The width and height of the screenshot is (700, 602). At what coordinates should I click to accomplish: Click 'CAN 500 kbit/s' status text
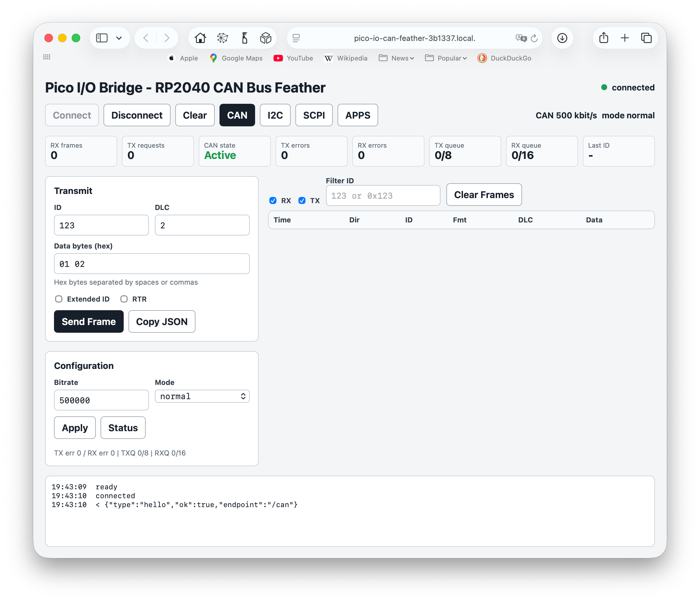pyautogui.click(x=566, y=116)
